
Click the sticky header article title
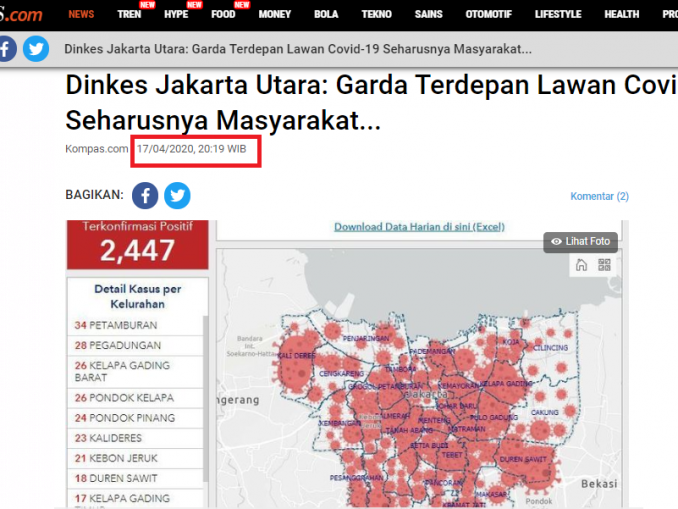(298, 49)
